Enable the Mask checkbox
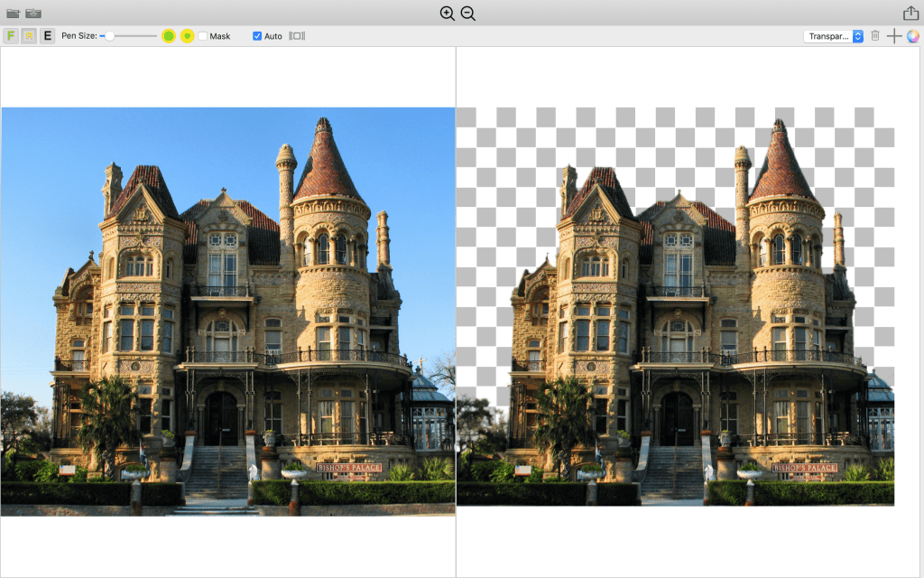Screen dimensions: 924x578 pyautogui.click(x=203, y=36)
